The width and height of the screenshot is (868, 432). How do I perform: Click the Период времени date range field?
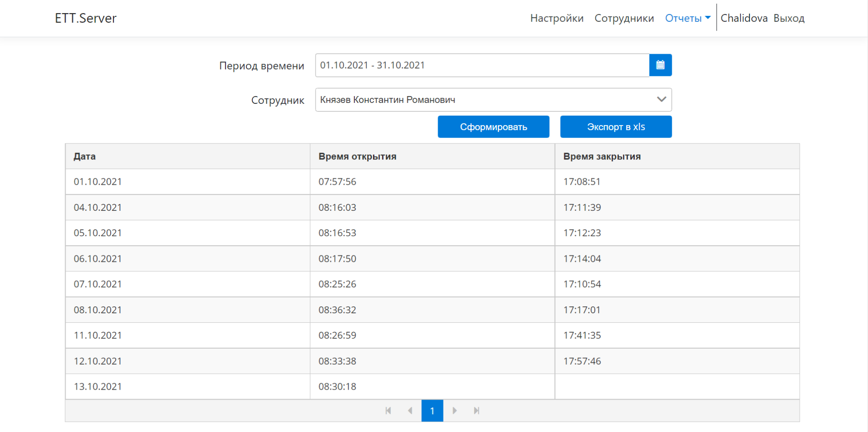pos(482,65)
